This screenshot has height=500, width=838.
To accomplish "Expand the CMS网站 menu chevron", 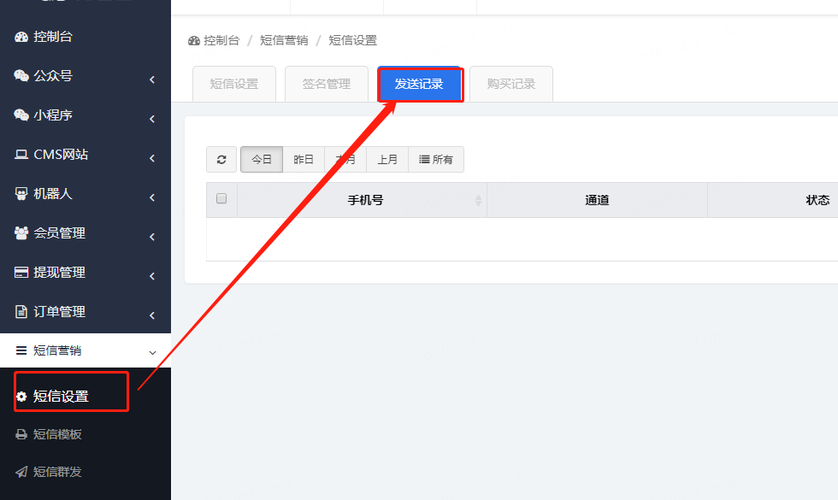I will point(152,158).
